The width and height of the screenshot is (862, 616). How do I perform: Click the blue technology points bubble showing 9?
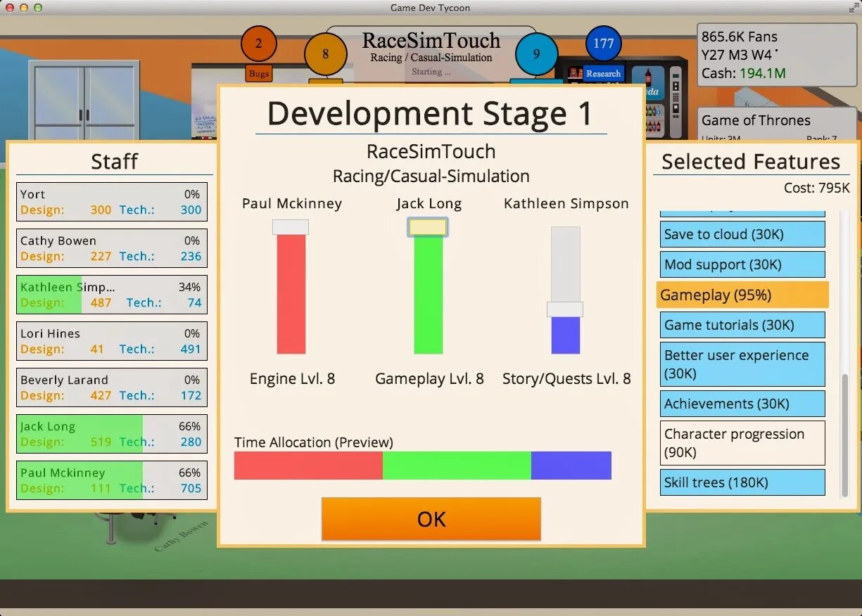pos(536,54)
